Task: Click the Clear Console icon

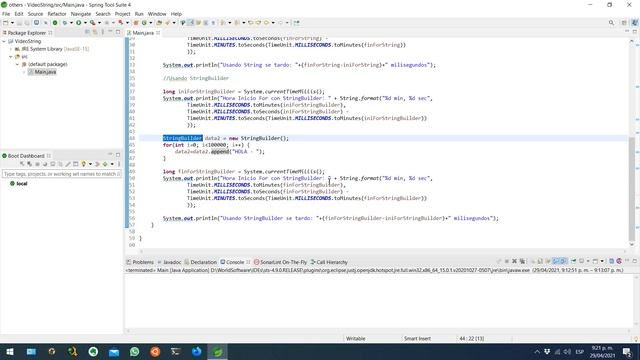Action: pyautogui.click(x=533, y=261)
